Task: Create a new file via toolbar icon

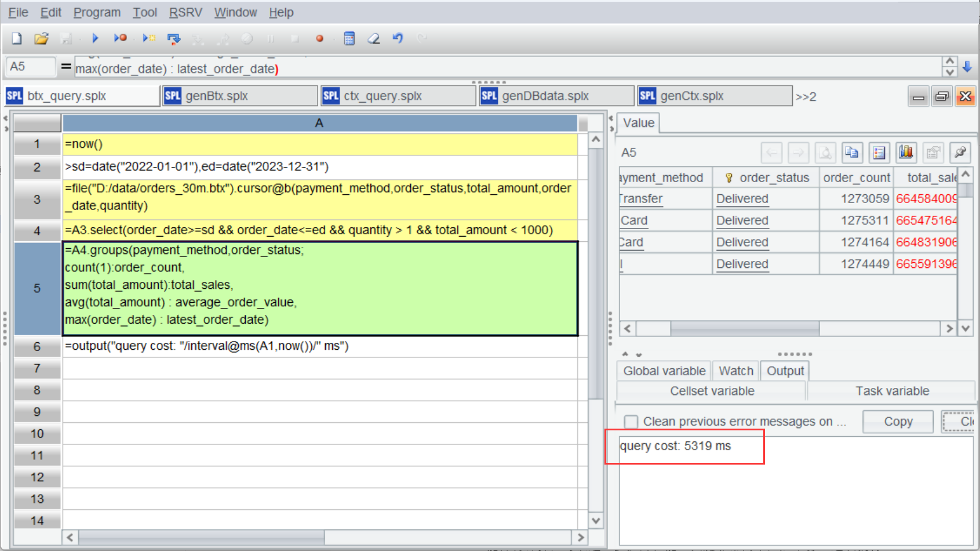Action: point(17,38)
